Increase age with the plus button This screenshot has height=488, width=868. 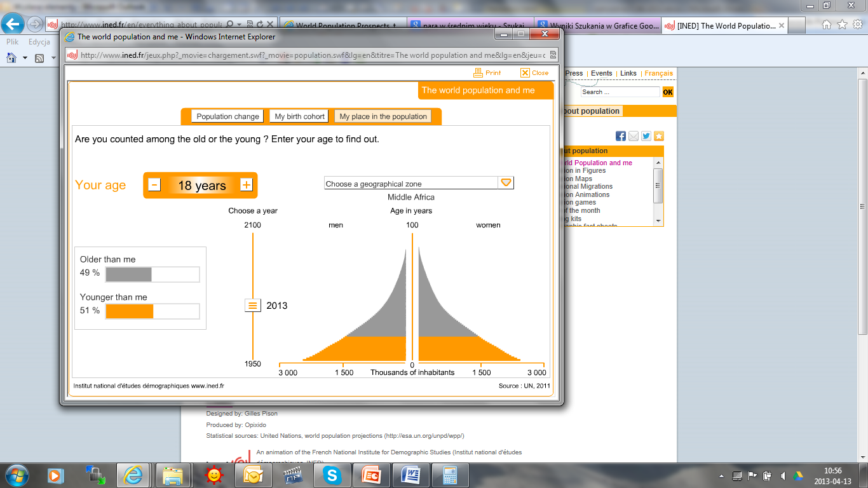click(x=247, y=185)
